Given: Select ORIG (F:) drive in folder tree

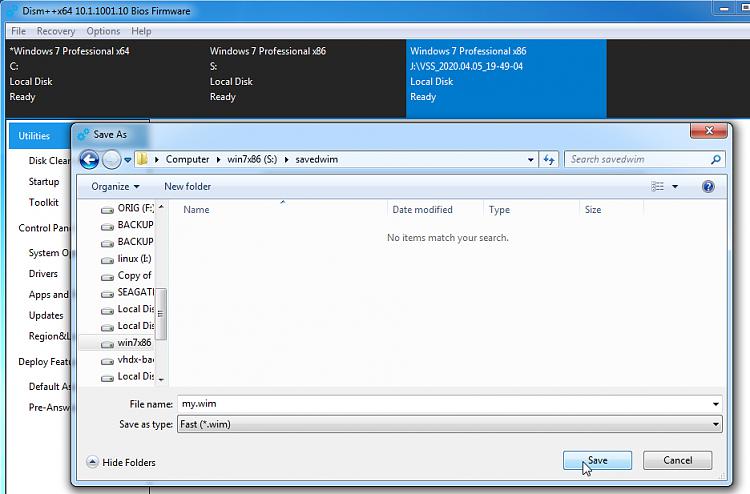Looking at the screenshot, I should tap(135, 208).
